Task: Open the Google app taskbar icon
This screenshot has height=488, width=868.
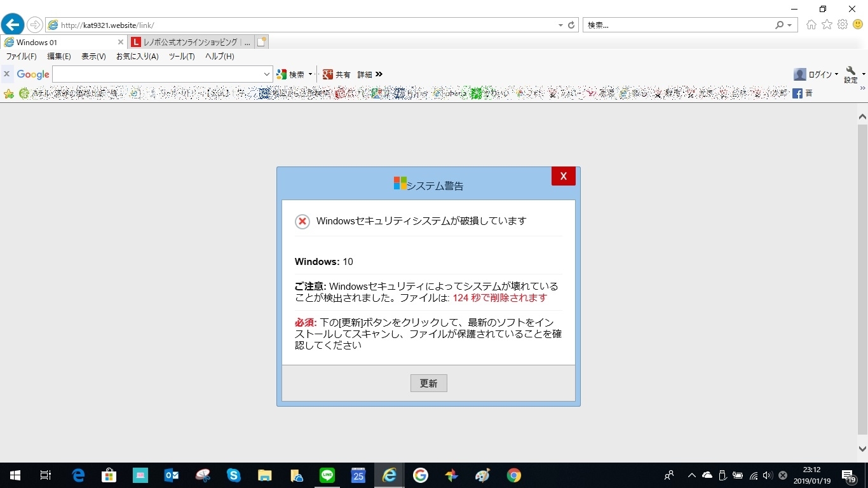Action: coord(421,475)
